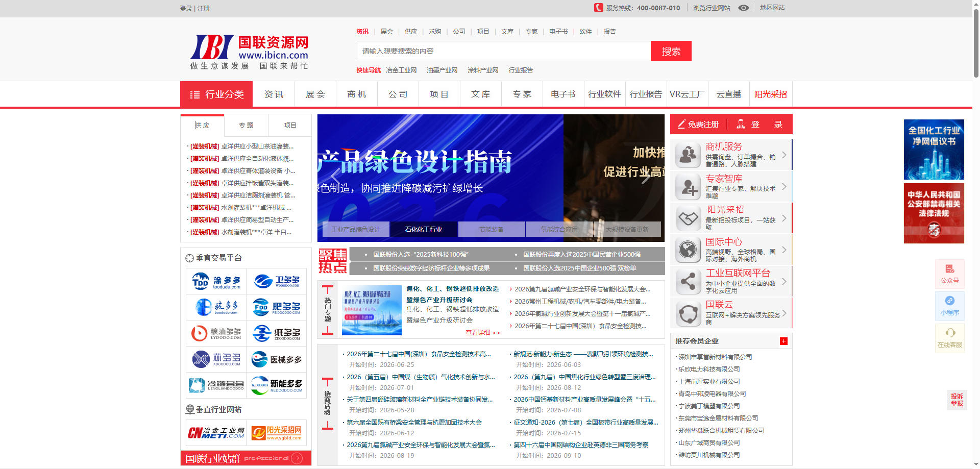Click the 登录 button in red panel

(x=759, y=124)
